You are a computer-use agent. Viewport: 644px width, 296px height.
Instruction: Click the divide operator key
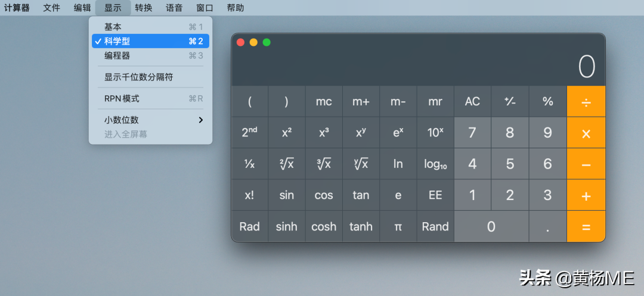586,101
